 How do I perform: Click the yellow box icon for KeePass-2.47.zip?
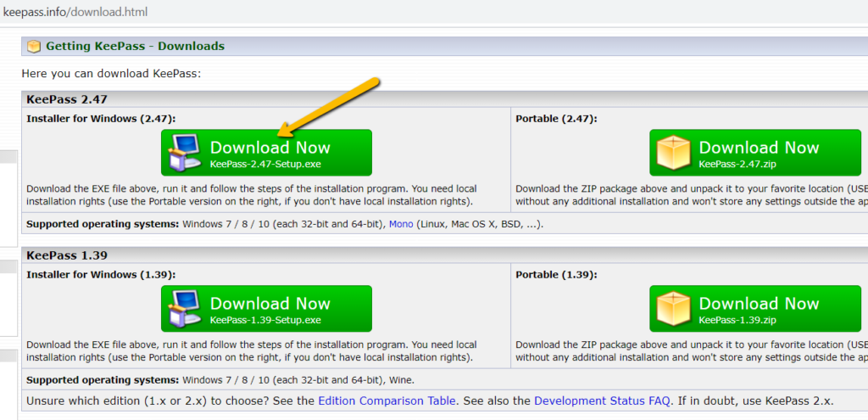674,154
